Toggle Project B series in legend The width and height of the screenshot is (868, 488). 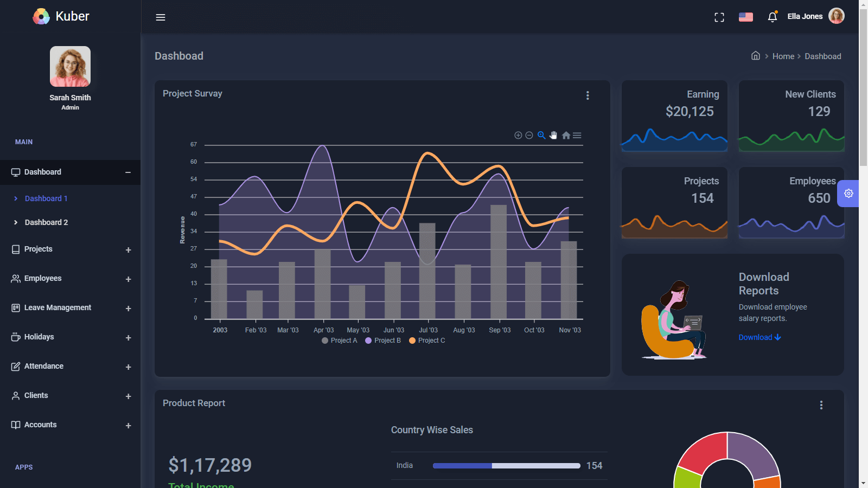coord(383,341)
